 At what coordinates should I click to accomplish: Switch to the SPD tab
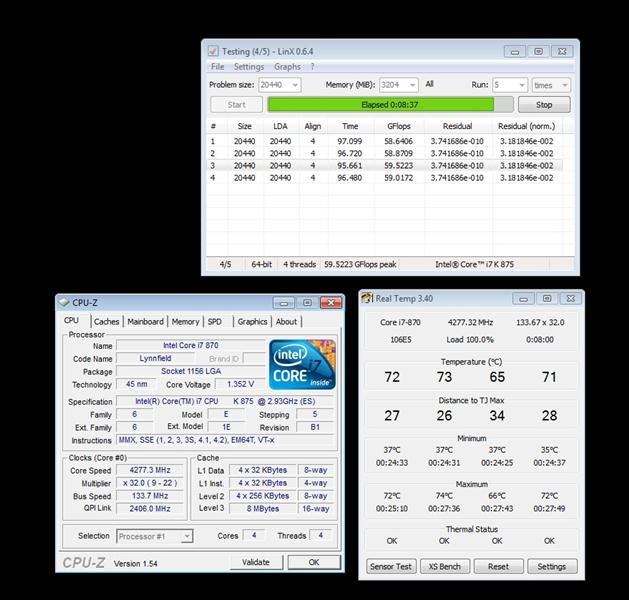coord(214,322)
